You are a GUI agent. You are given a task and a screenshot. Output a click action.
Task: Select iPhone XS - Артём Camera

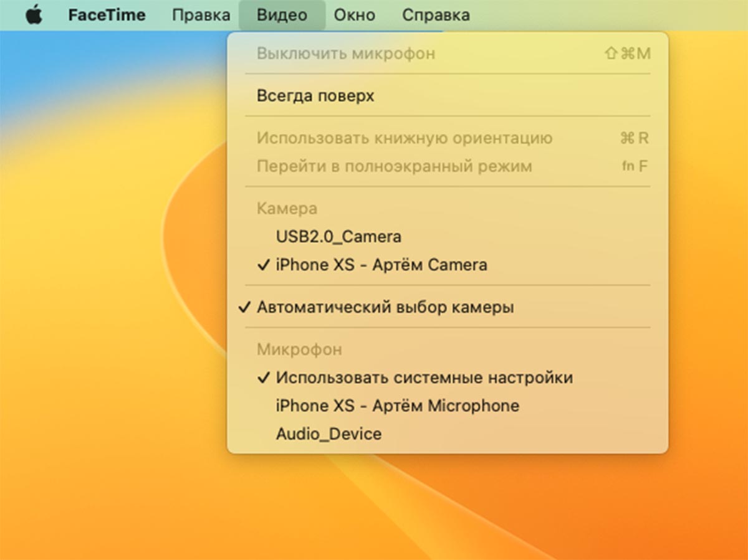(x=448, y=265)
